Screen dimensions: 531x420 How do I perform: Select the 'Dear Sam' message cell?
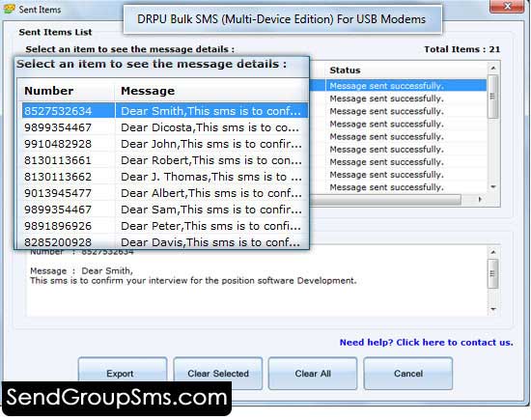pyautogui.click(x=211, y=210)
